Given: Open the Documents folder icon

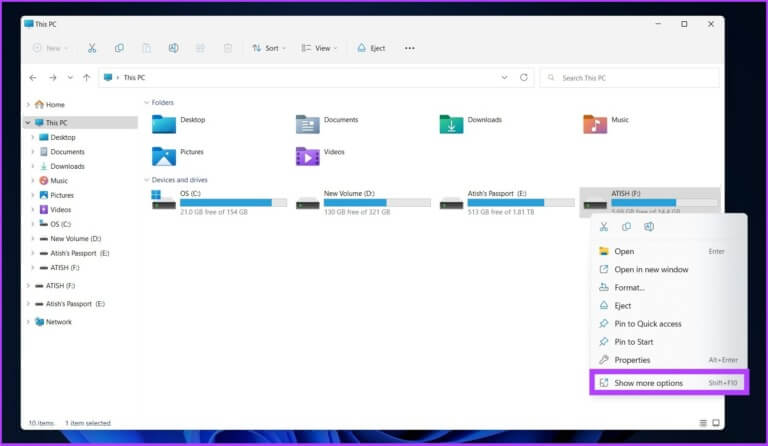Looking at the screenshot, I should click(308, 124).
